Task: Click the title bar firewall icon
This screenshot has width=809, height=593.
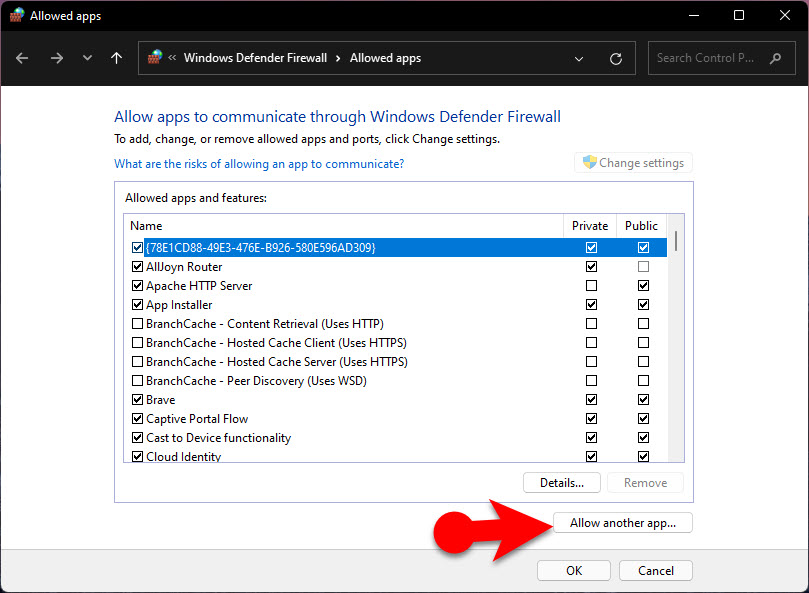Action: (x=17, y=15)
